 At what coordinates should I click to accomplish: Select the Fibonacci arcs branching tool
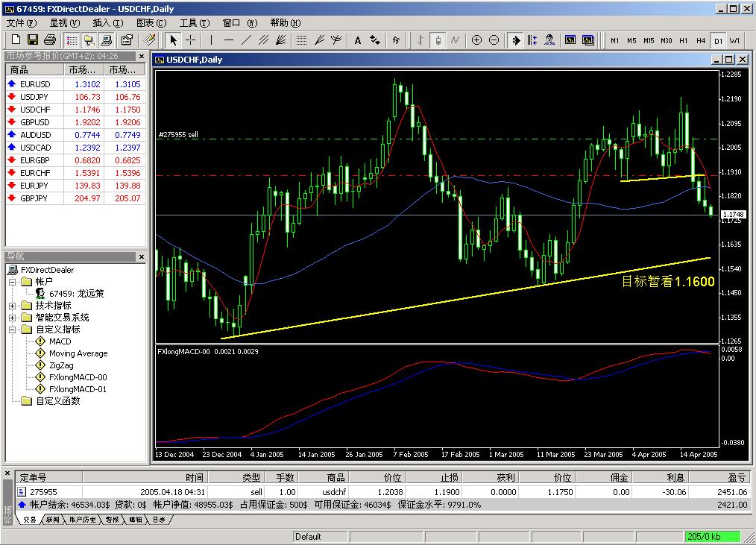pyautogui.click(x=336, y=40)
